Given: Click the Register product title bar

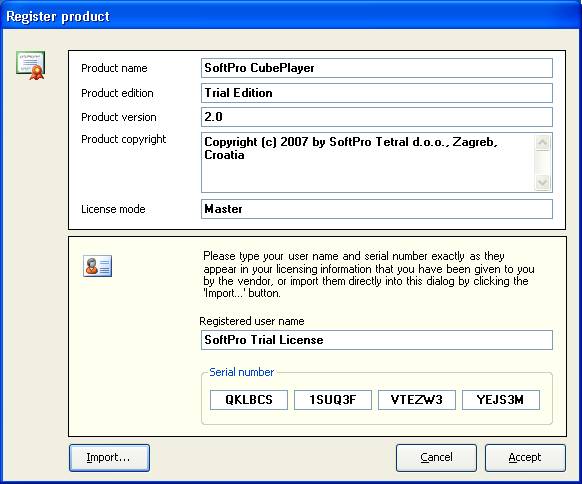Looking at the screenshot, I should [x=291, y=16].
